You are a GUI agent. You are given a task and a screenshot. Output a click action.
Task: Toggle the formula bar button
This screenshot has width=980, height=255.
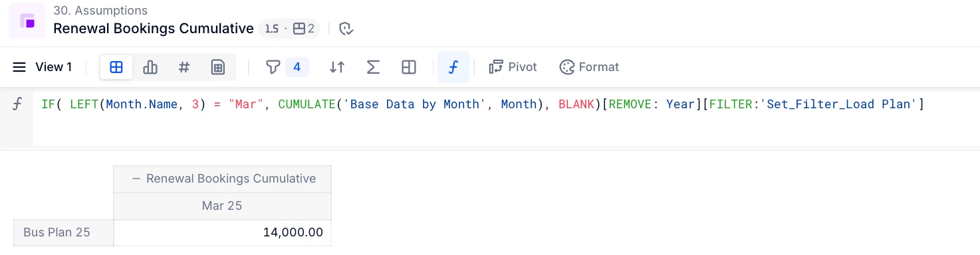(453, 67)
